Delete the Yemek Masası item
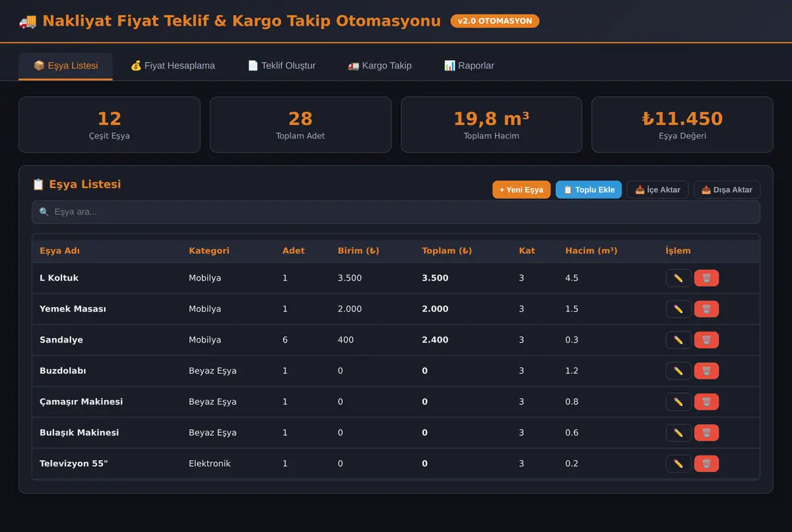The image size is (792, 532). (x=706, y=309)
